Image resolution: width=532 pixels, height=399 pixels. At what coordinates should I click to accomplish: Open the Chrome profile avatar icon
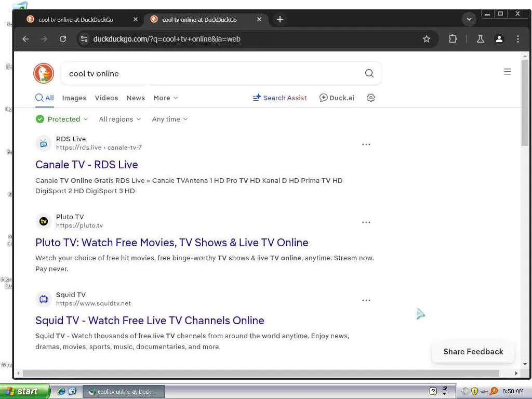pos(499,39)
